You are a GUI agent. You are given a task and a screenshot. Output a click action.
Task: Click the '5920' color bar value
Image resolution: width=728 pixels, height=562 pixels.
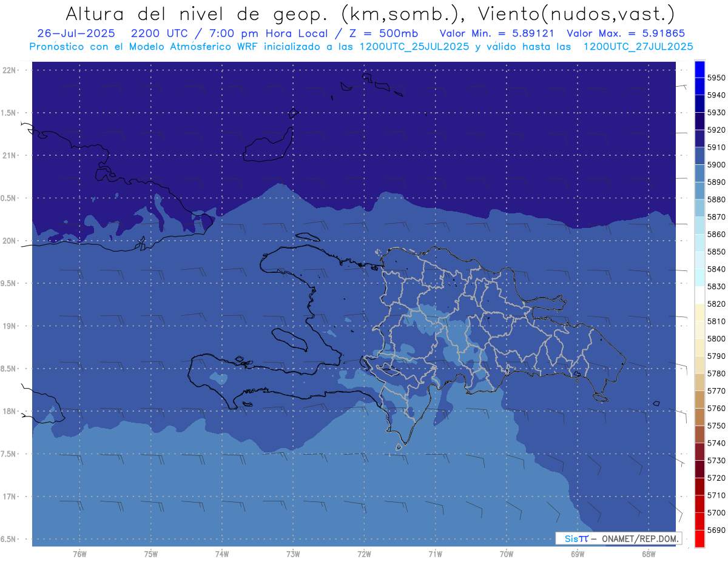pyautogui.click(x=716, y=130)
